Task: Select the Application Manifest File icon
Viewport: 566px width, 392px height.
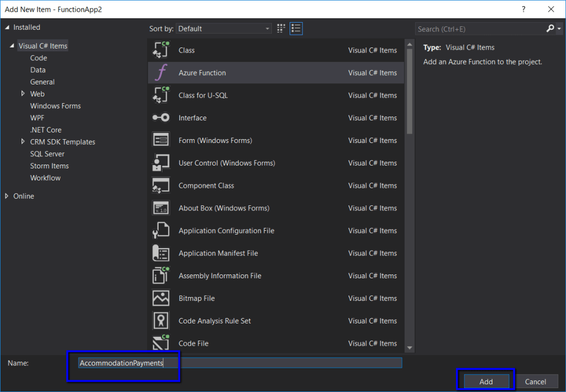Action: pyautogui.click(x=161, y=253)
